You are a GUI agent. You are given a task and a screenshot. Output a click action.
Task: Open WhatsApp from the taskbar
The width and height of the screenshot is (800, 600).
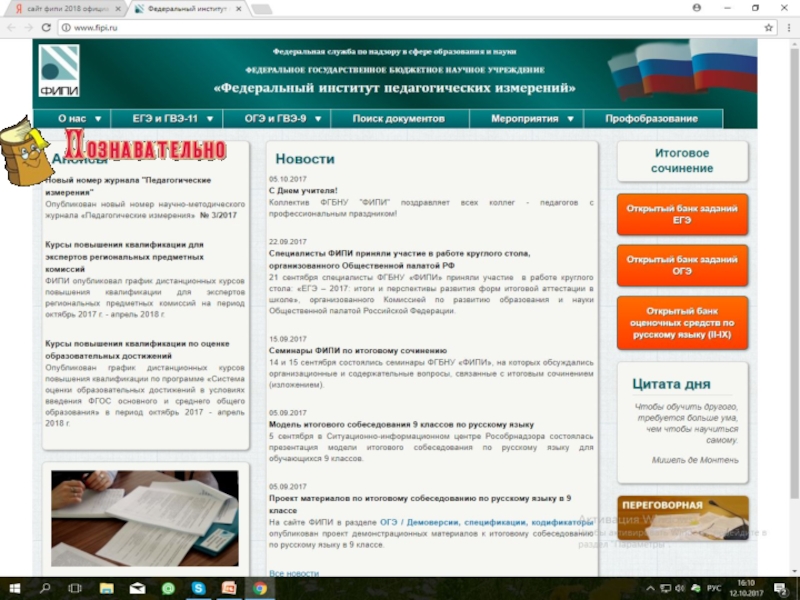tap(168, 588)
